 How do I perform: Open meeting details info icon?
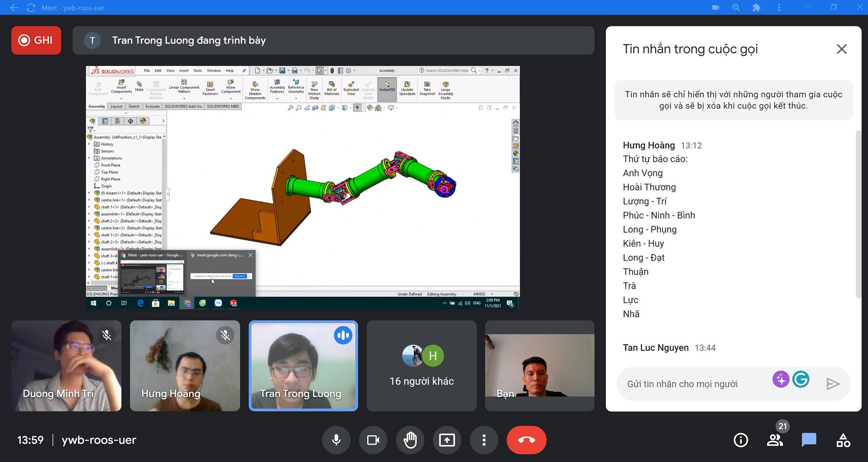[x=741, y=440]
